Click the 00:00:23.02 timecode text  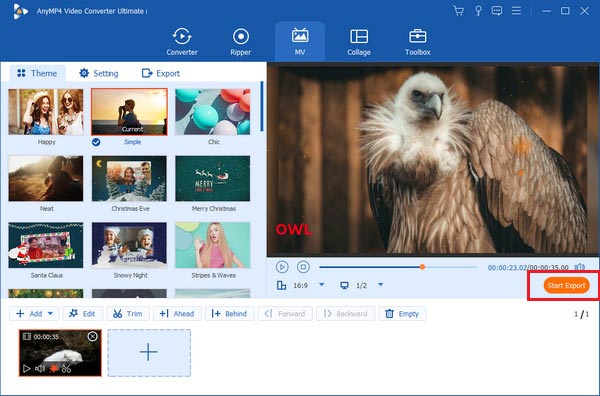pos(507,267)
